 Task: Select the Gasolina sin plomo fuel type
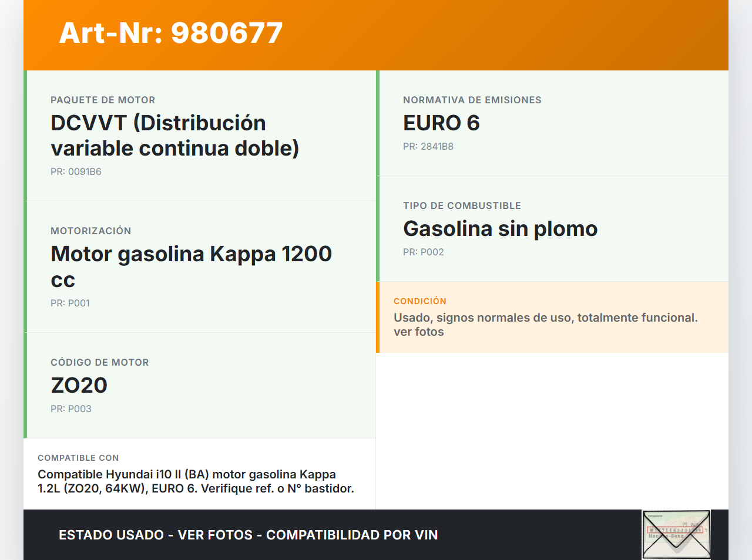coord(500,228)
